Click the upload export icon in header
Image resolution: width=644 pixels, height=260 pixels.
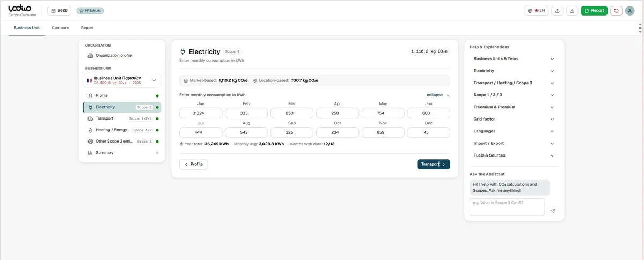[x=558, y=10]
